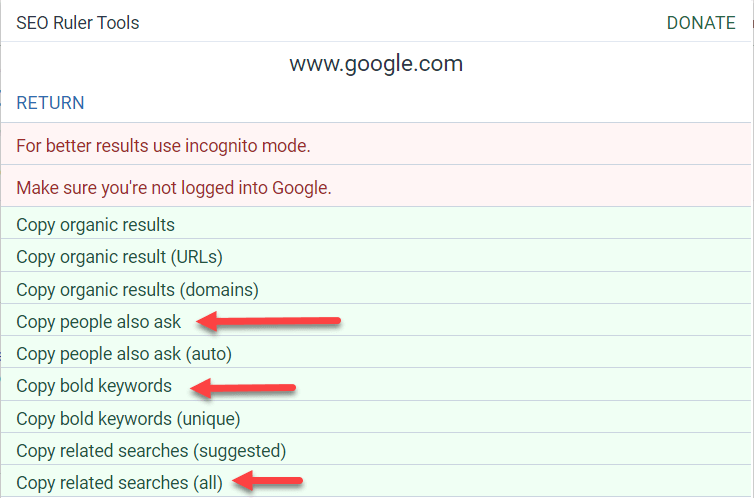Click red arrow beside bold keywords

tap(243, 387)
